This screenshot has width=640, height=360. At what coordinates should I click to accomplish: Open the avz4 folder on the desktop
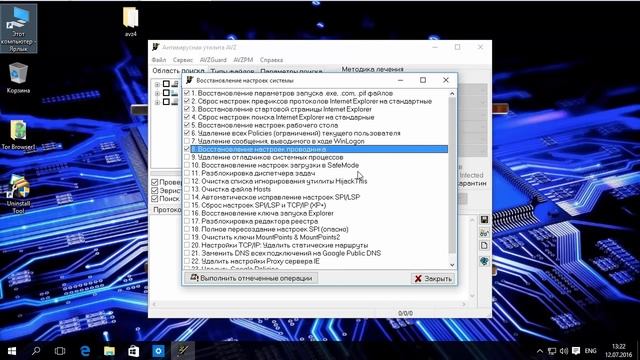tap(131, 22)
